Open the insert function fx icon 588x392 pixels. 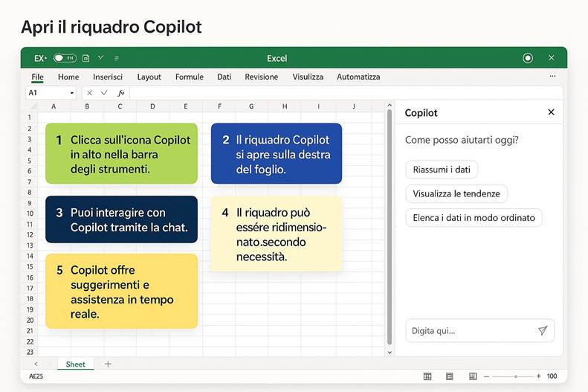tap(120, 93)
